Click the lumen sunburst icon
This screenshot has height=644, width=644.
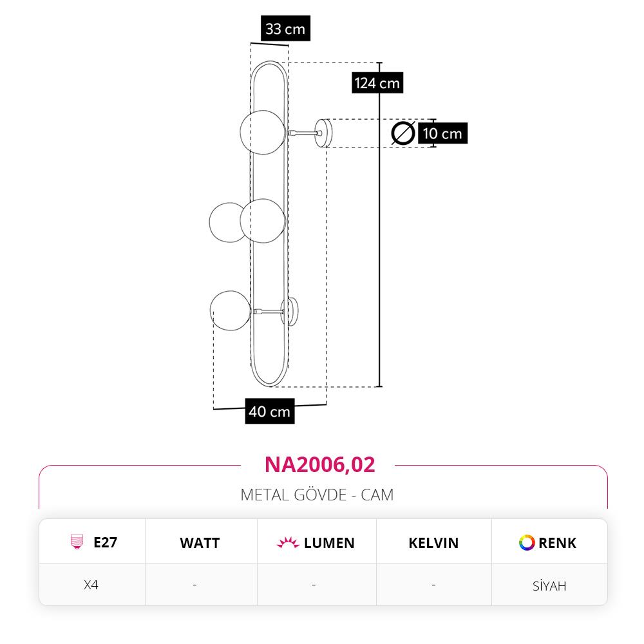point(288,542)
